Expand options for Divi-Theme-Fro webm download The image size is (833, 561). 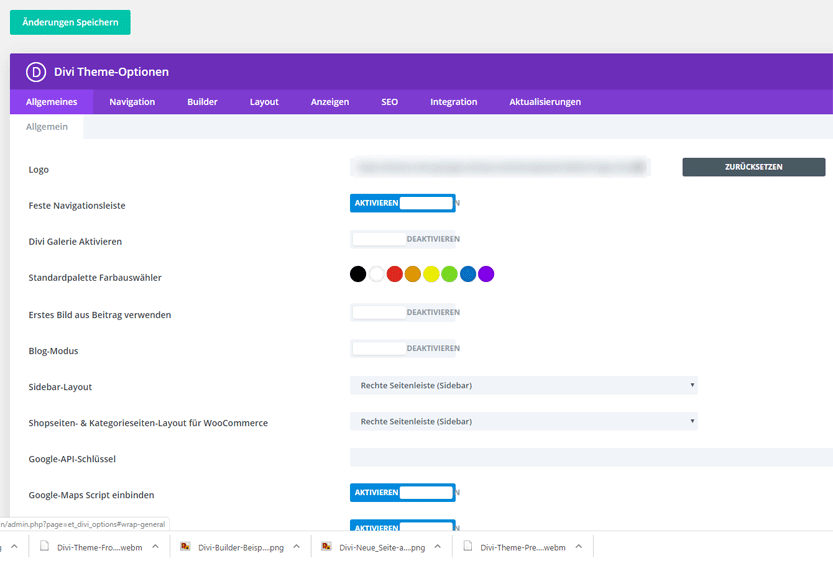156,546
